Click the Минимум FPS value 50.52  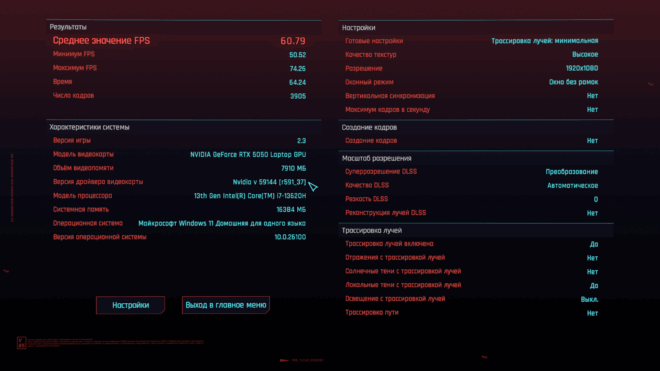pyautogui.click(x=298, y=55)
